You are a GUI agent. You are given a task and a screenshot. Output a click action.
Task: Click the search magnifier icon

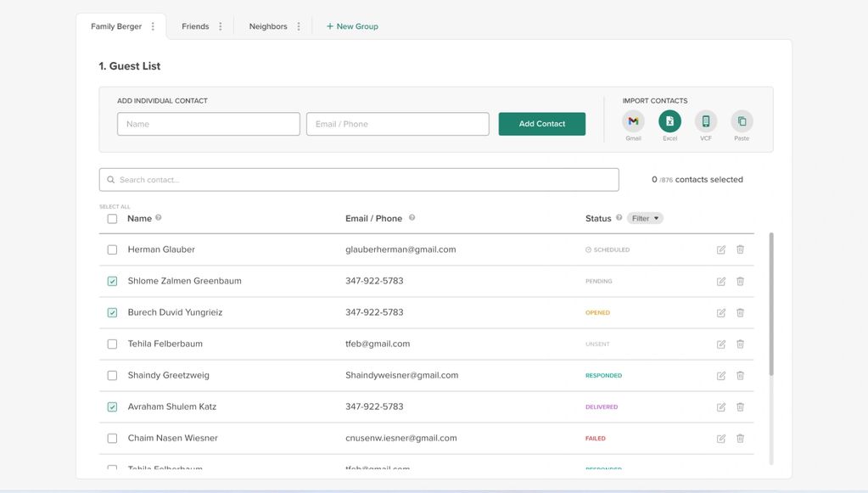click(110, 180)
